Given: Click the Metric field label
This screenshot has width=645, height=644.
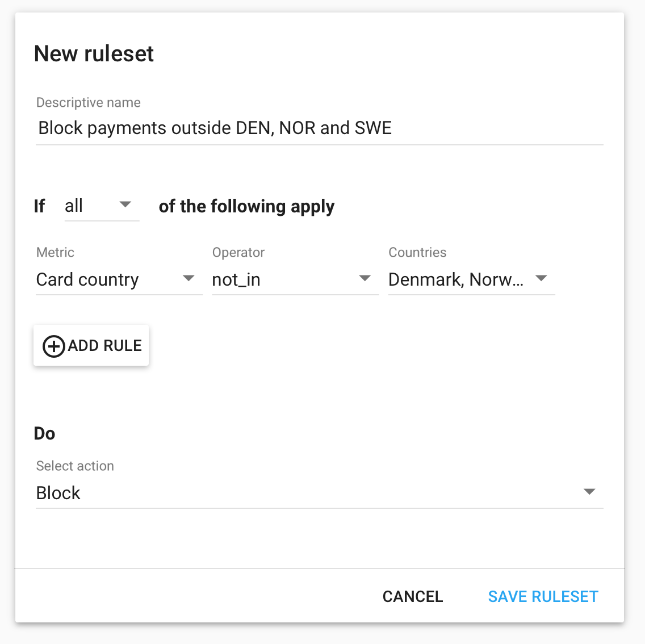Looking at the screenshot, I should (55, 252).
